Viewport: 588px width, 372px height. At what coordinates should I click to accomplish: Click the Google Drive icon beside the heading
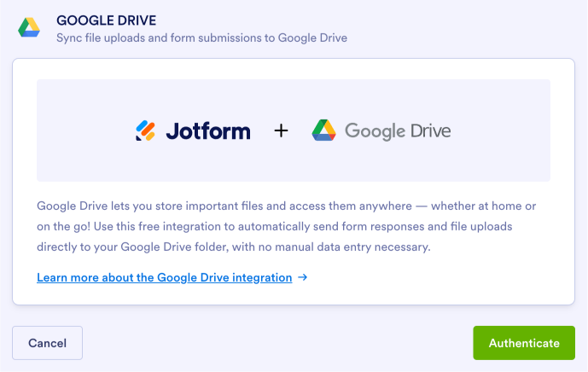point(30,27)
